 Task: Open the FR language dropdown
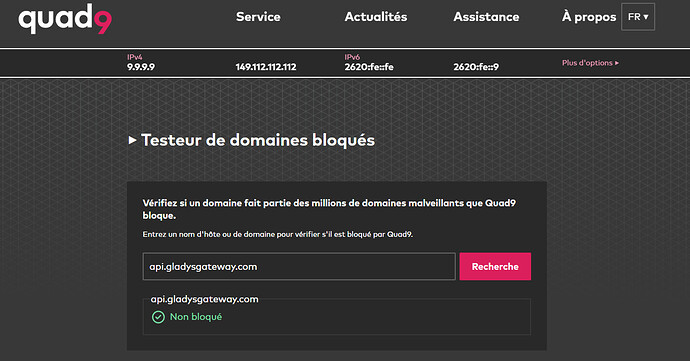pyautogui.click(x=638, y=17)
